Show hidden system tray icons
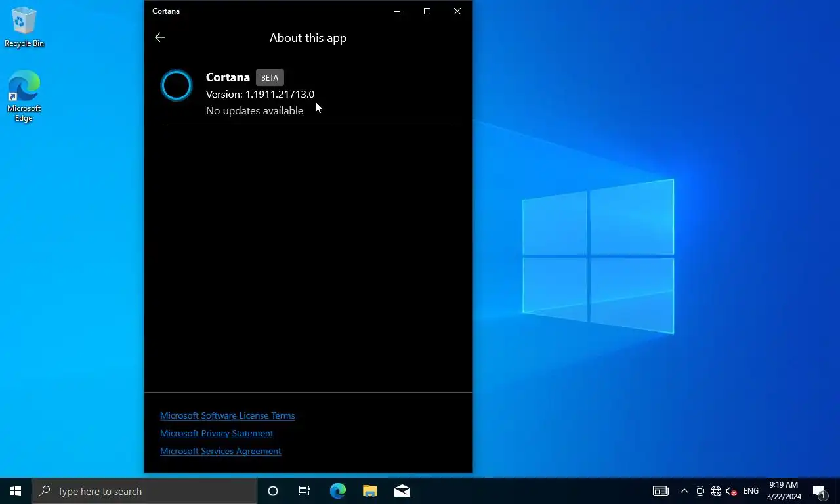840x504 pixels. pos(684,491)
